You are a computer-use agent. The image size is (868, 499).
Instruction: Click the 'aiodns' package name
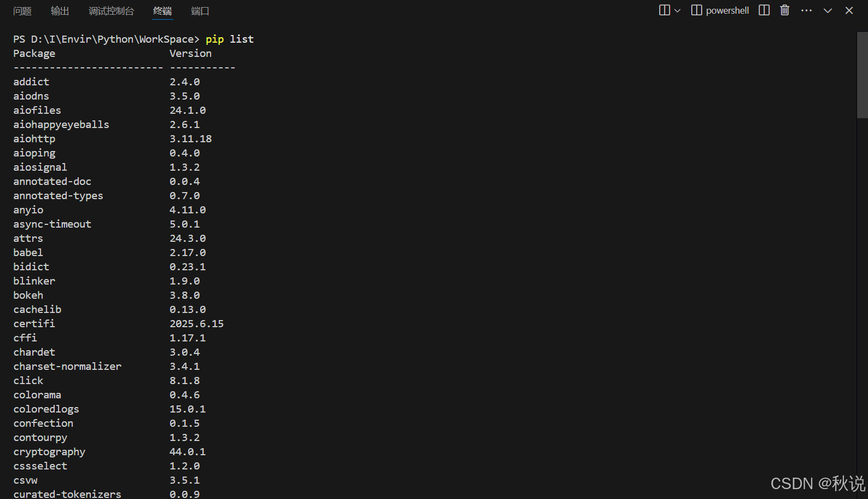[x=31, y=96]
